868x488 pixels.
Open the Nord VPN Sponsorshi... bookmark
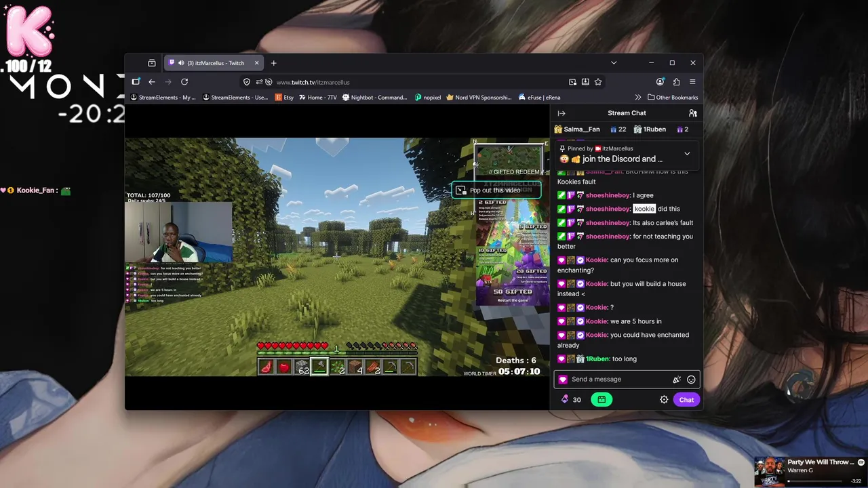479,98
